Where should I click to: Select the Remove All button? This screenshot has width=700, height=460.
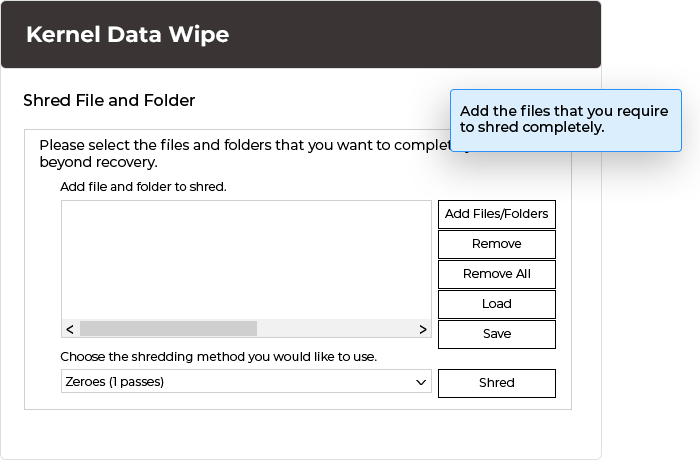(496, 274)
